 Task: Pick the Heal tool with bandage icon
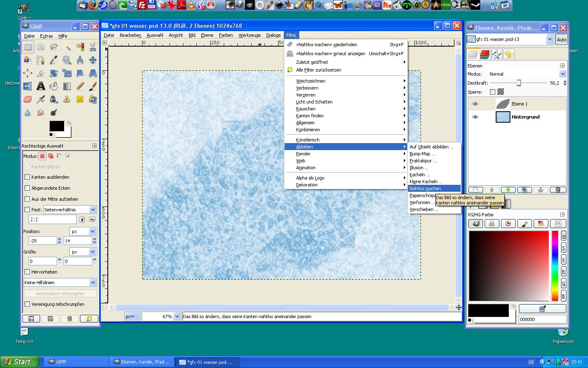tap(80, 99)
